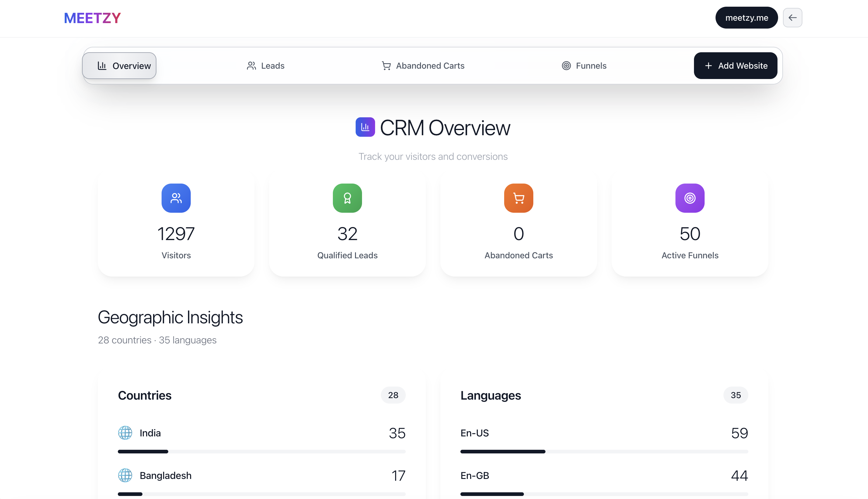868x499 pixels.
Task: Click the Countries count badge 28
Action: [x=393, y=395]
